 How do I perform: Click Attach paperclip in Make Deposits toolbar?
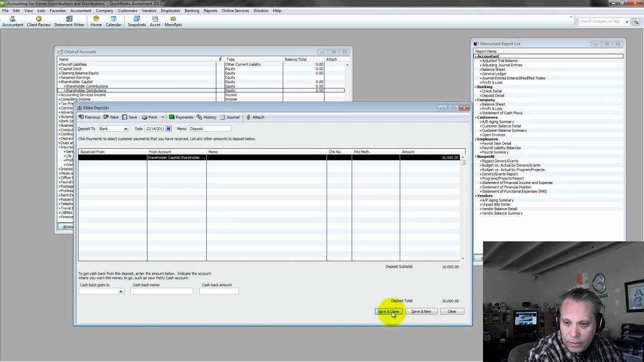[x=255, y=117]
